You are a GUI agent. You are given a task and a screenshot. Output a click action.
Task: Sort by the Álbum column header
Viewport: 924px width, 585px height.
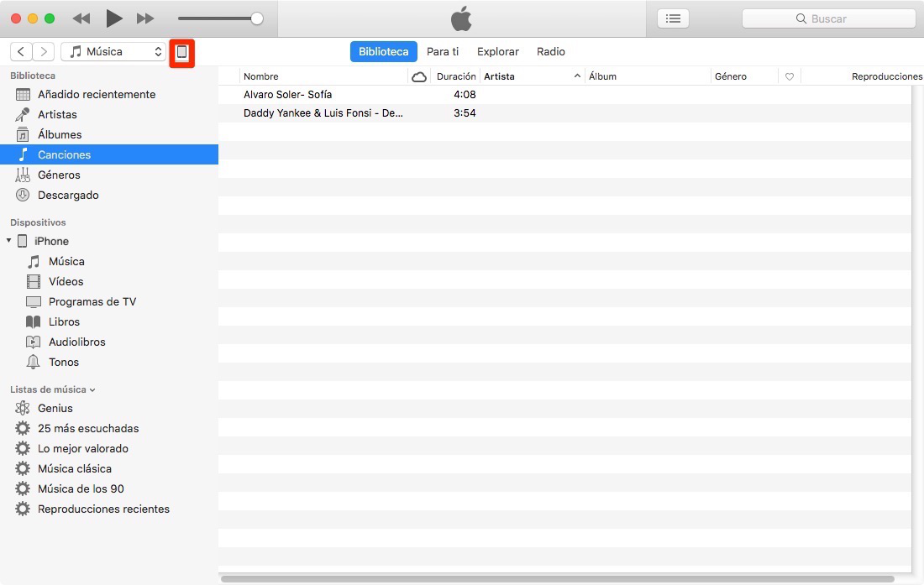648,76
